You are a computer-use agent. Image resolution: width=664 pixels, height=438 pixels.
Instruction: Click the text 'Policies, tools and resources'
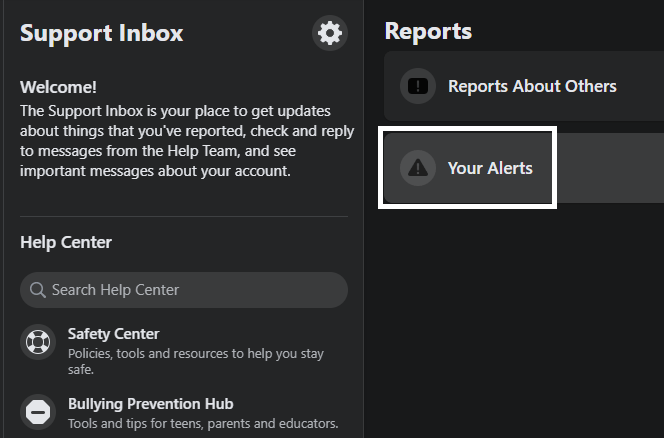148,353
